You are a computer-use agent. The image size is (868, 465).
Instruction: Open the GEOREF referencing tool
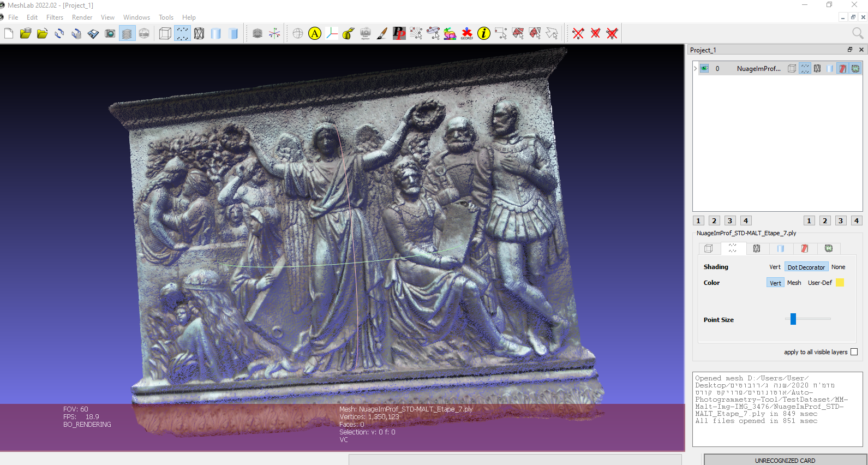point(467,34)
